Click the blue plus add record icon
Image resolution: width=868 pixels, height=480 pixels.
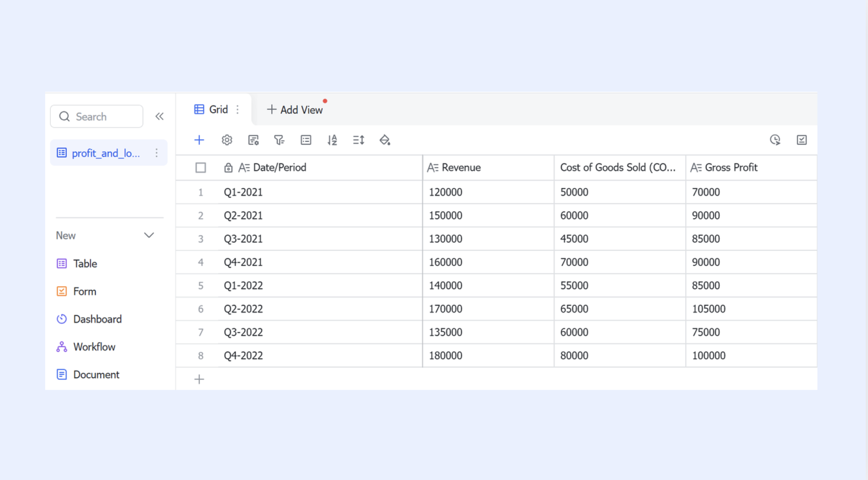pyautogui.click(x=199, y=140)
